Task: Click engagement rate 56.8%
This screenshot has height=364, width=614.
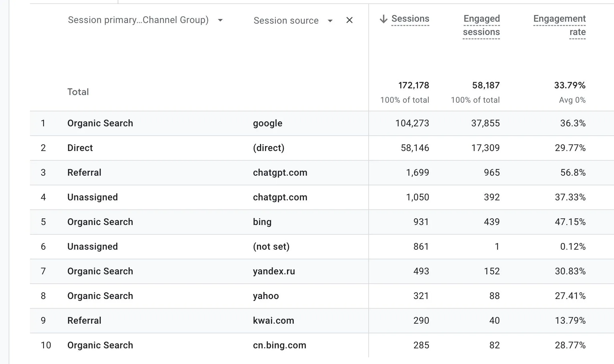Action: tap(573, 173)
